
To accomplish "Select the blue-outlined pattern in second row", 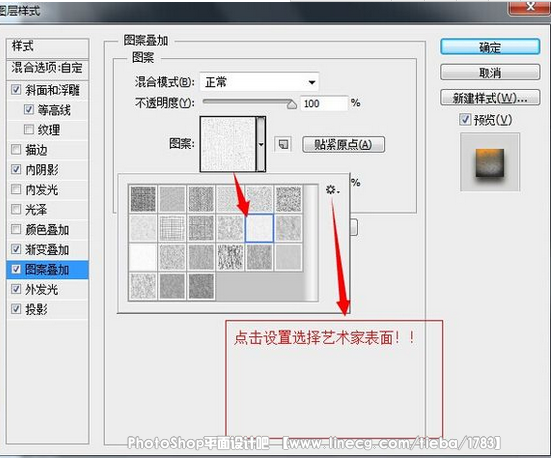I will coord(259,228).
